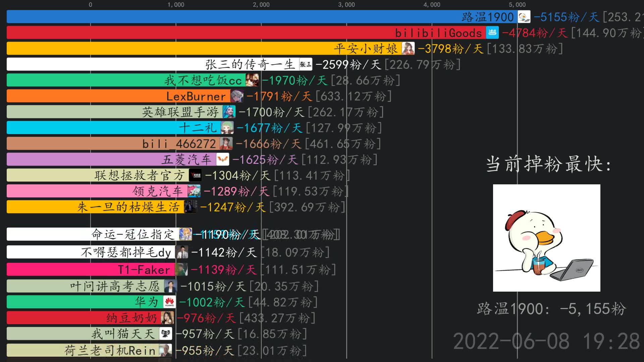Click the 4,000 axis label
This screenshot has width=644, height=362.
(x=432, y=5)
